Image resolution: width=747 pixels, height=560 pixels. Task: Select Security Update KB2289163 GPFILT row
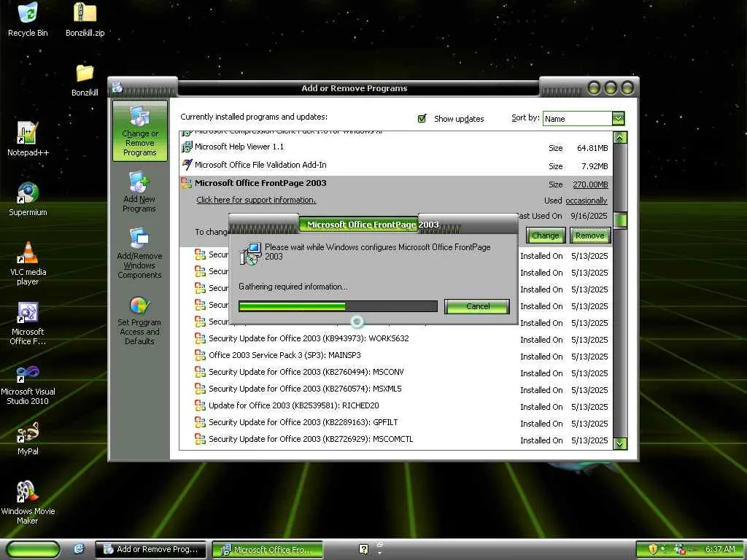coord(396,422)
